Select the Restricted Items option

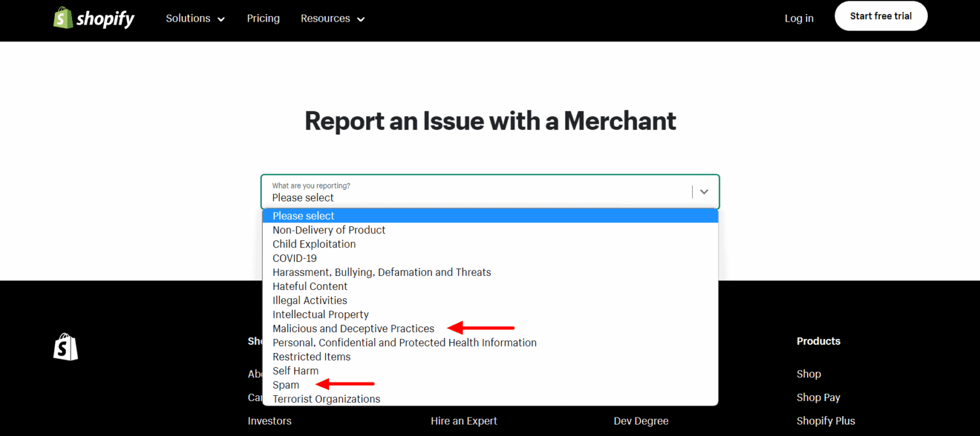[x=311, y=356]
